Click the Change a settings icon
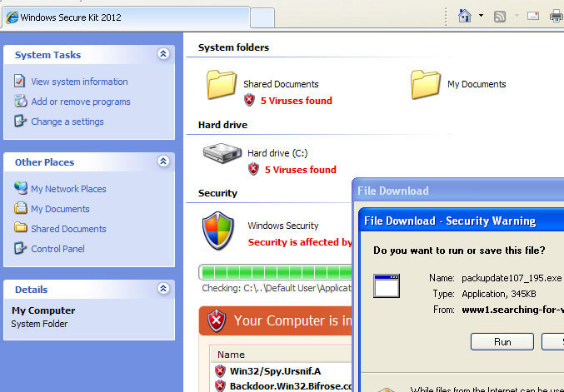The width and height of the screenshot is (564, 392). click(x=20, y=121)
